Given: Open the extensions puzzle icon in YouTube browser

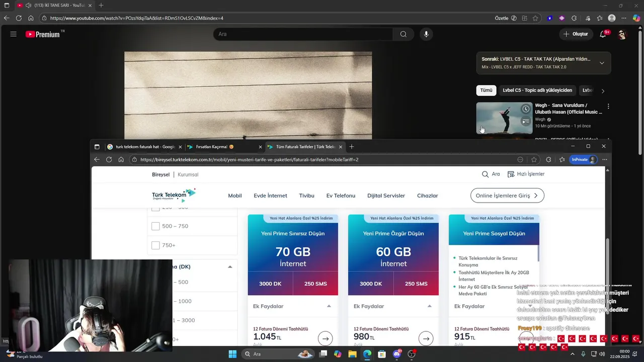Looking at the screenshot, I should click(574, 18).
